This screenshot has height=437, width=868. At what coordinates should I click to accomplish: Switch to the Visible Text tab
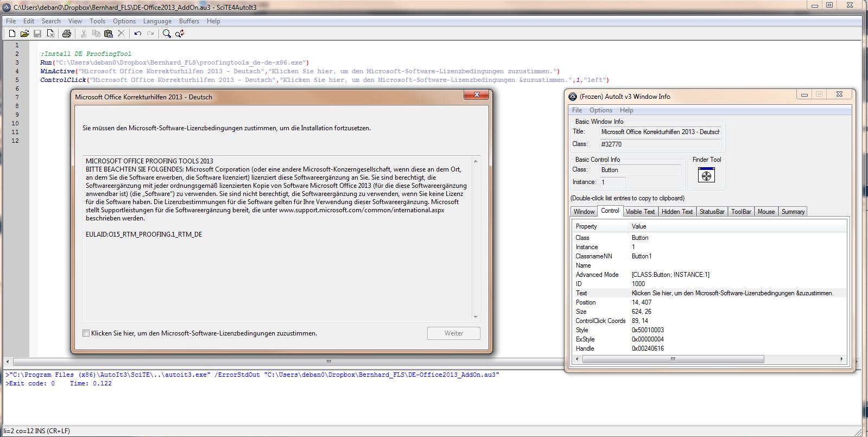[x=639, y=212]
